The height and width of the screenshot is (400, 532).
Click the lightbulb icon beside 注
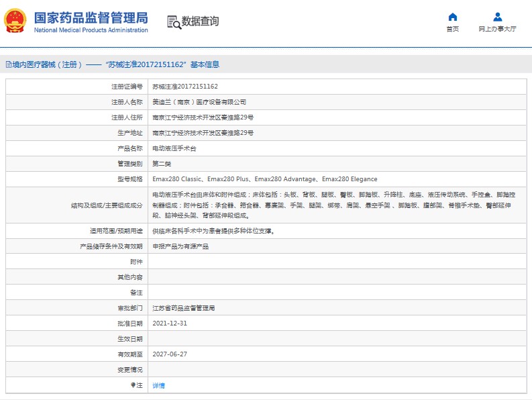[x=133, y=385]
